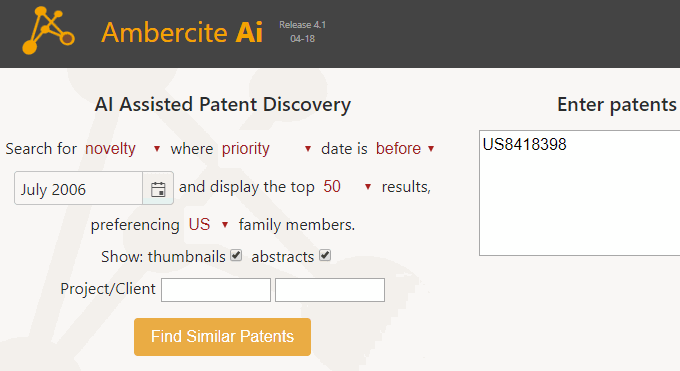Screen dimensions: 680x371
Task: Open the calendar date picker icon
Action: tap(158, 188)
